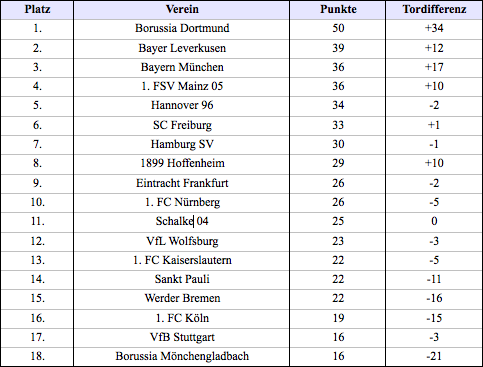Click the VfB Stuttgart entry
The height and width of the screenshot is (367, 483).
click(182, 337)
